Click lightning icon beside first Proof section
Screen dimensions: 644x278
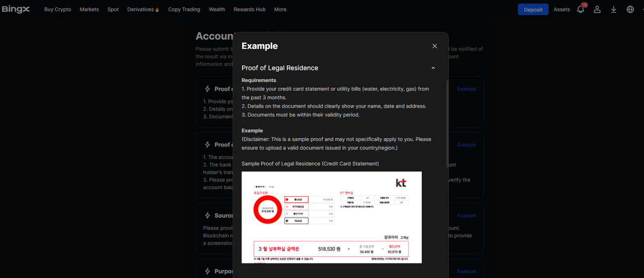(207, 89)
